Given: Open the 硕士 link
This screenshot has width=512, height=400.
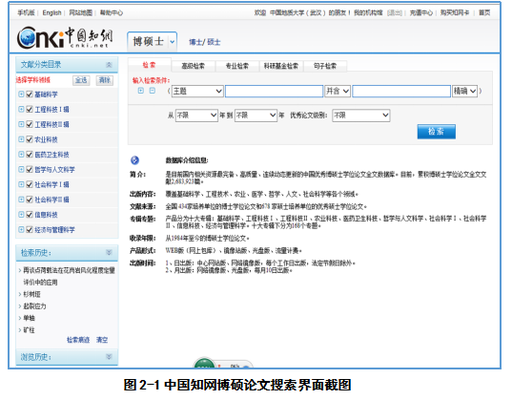Looking at the screenshot, I should pos(214,42).
